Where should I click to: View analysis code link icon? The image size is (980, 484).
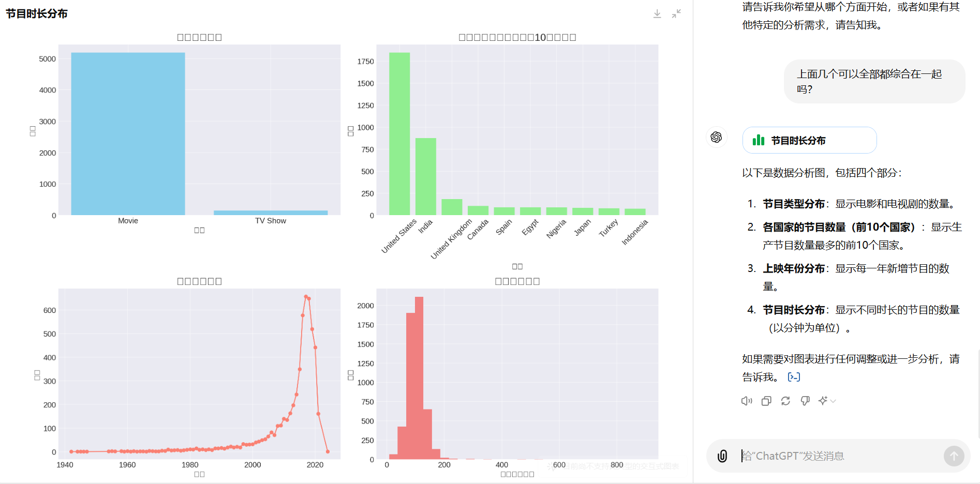pyautogui.click(x=794, y=377)
